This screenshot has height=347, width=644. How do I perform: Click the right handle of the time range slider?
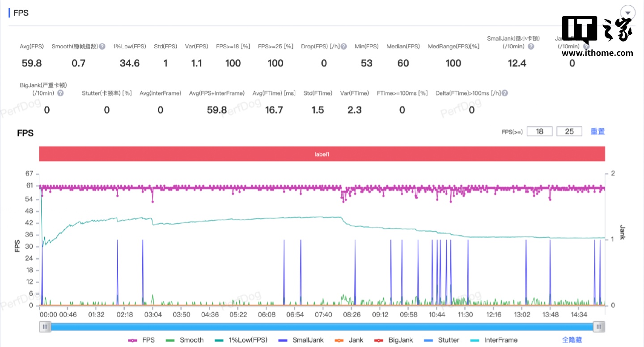[x=599, y=327]
